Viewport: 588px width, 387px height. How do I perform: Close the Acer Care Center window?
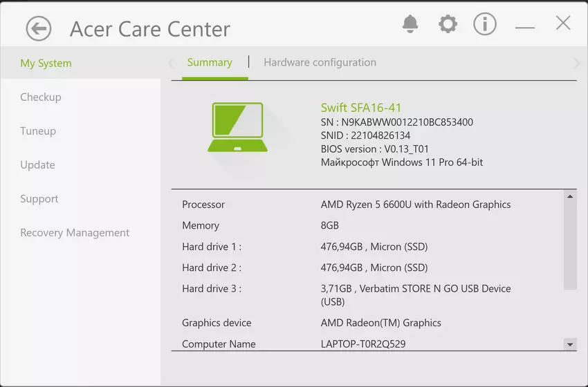pos(563,23)
